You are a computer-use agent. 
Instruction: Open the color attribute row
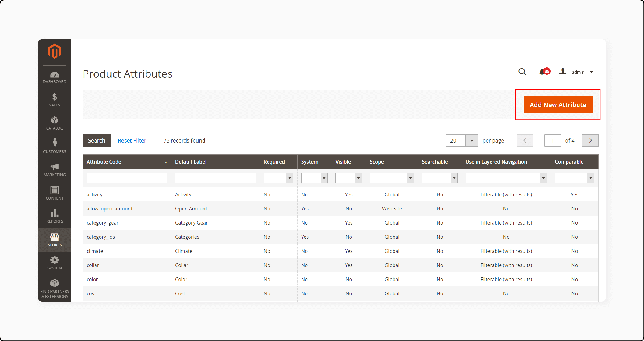coord(340,279)
